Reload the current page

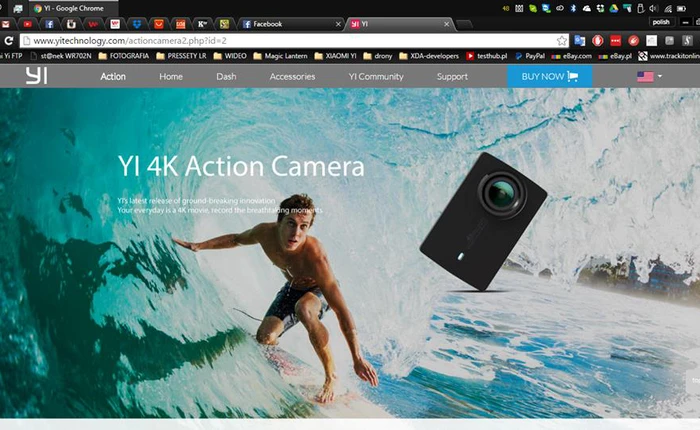click(8, 41)
